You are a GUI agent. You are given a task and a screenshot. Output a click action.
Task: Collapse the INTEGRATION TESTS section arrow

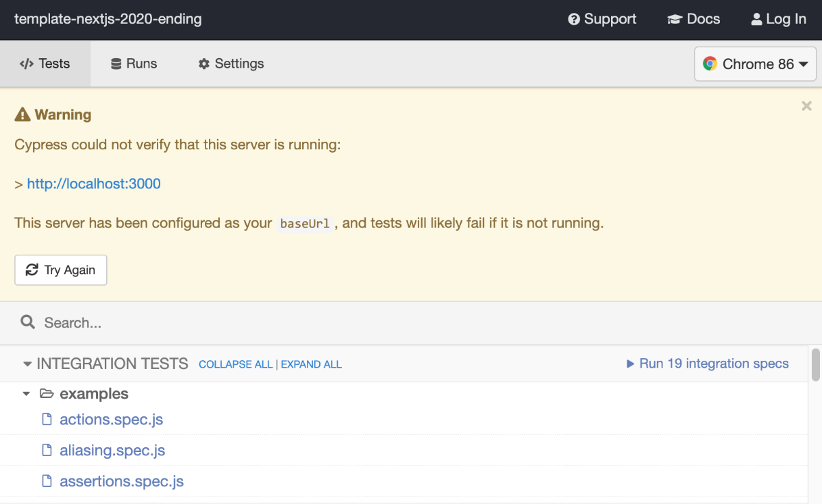(x=27, y=364)
